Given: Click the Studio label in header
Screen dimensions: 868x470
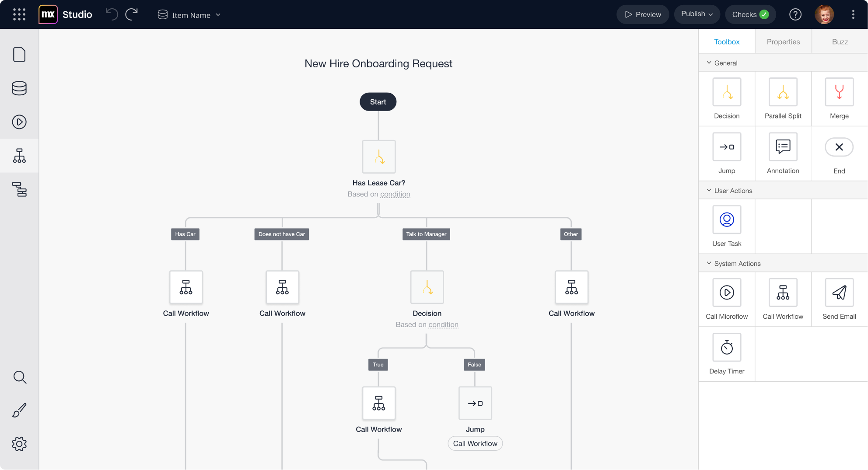Looking at the screenshot, I should point(77,14).
